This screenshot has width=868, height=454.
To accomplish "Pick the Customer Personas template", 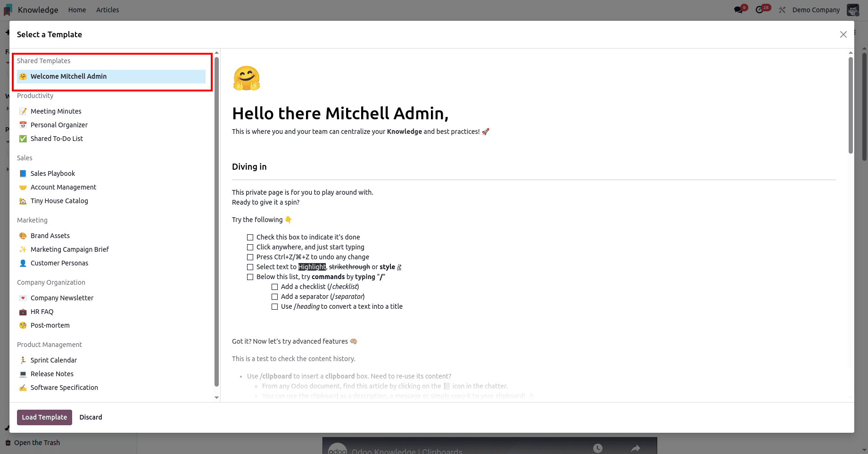I will pyautogui.click(x=111, y=263).
